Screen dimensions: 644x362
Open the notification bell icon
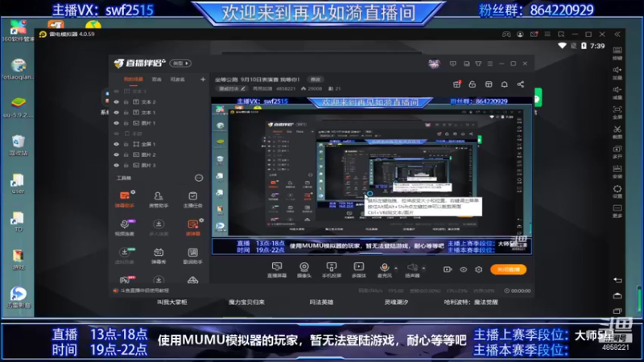click(505, 84)
